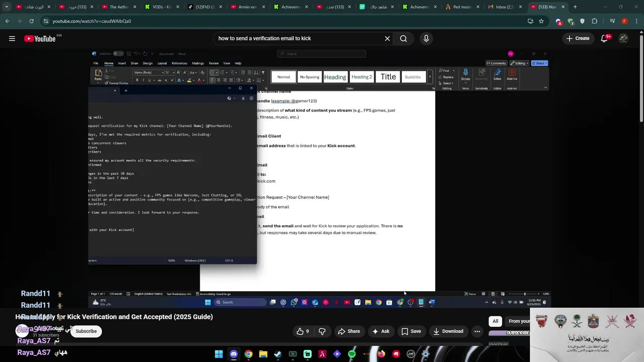The image size is (644, 362).
Task: Open Comments in Word
Action: click(496, 63)
